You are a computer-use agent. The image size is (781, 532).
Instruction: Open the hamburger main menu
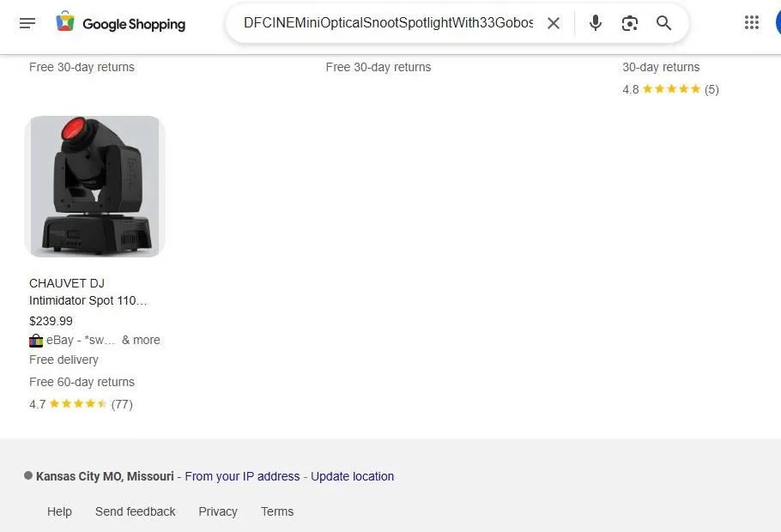tap(27, 23)
